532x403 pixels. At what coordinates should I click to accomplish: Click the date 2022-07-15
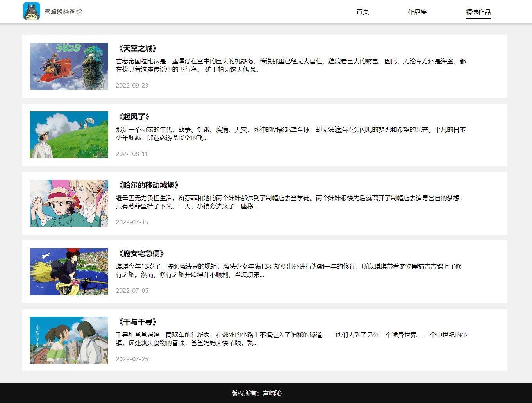132,222
